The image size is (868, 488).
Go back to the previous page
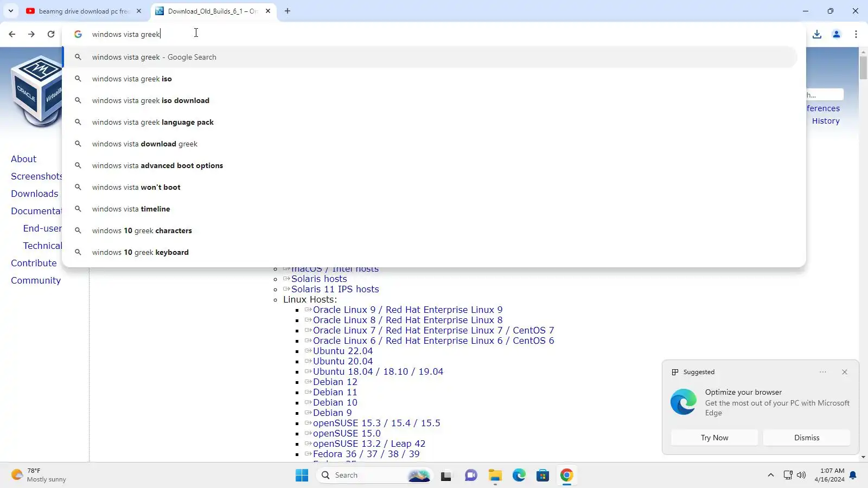[x=12, y=34]
